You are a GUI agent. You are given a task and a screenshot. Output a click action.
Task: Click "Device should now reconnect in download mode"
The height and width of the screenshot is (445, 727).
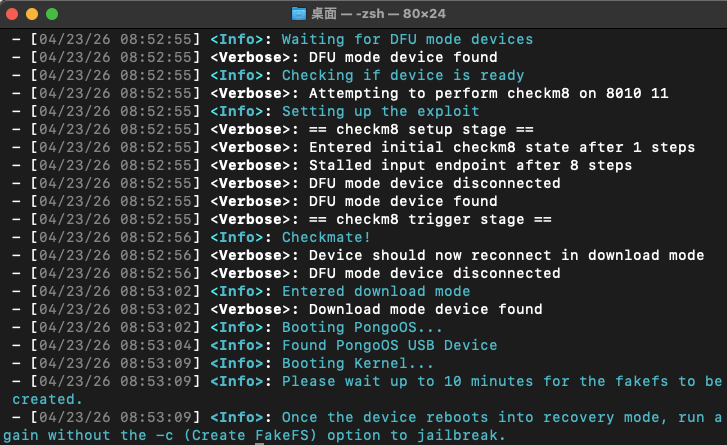pos(505,255)
